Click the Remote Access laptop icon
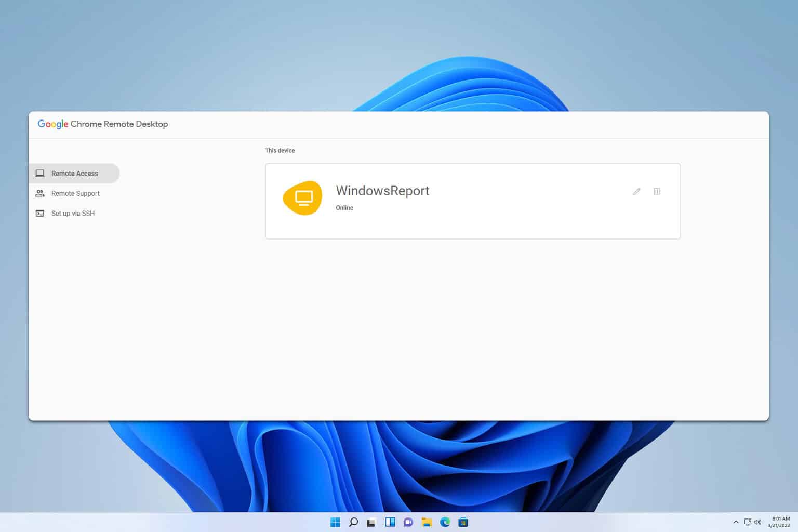This screenshot has height=532, width=798. pyautogui.click(x=40, y=173)
